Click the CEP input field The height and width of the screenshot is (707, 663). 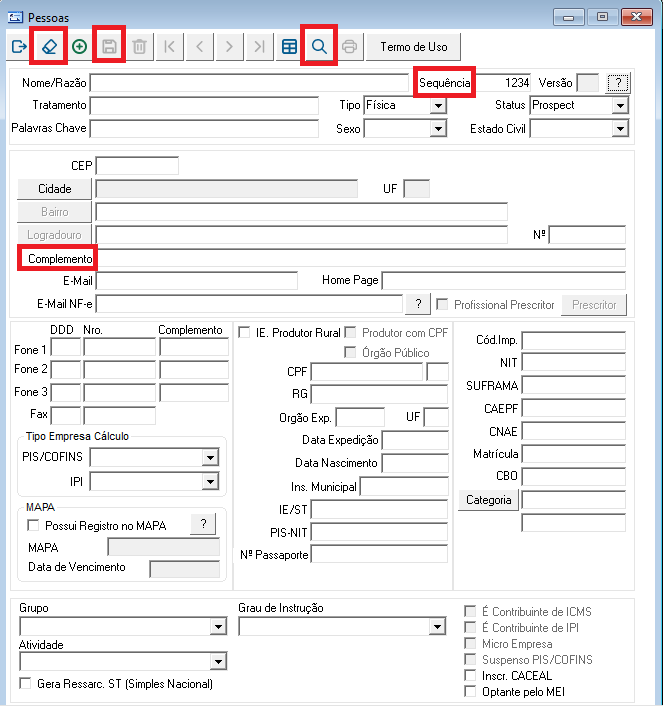137,166
